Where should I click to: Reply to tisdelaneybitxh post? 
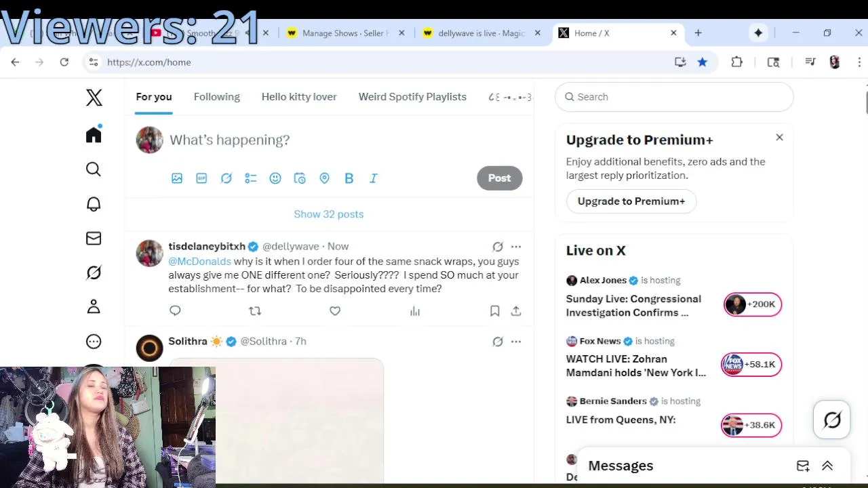click(x=175, y=311)
